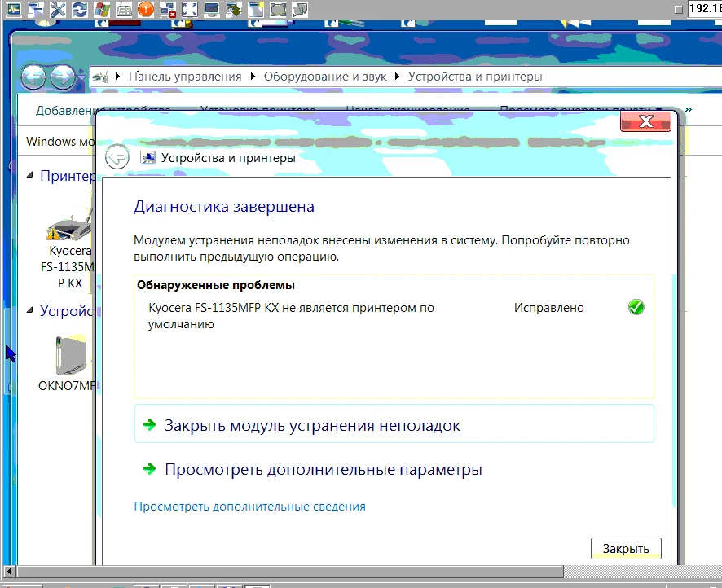Click the Диагностика завершена heading
722x588 pixels.
pyautogui.click(x=224, y=207)
